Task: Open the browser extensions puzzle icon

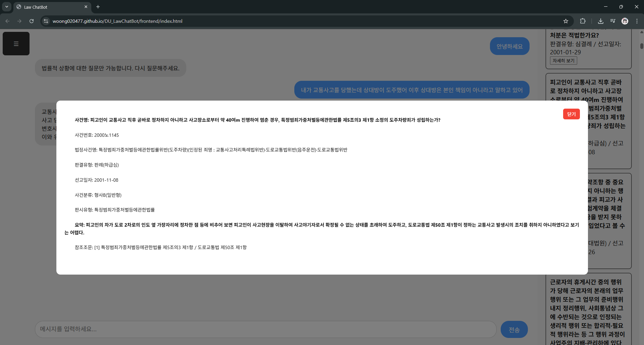Action: click(583, 21)
